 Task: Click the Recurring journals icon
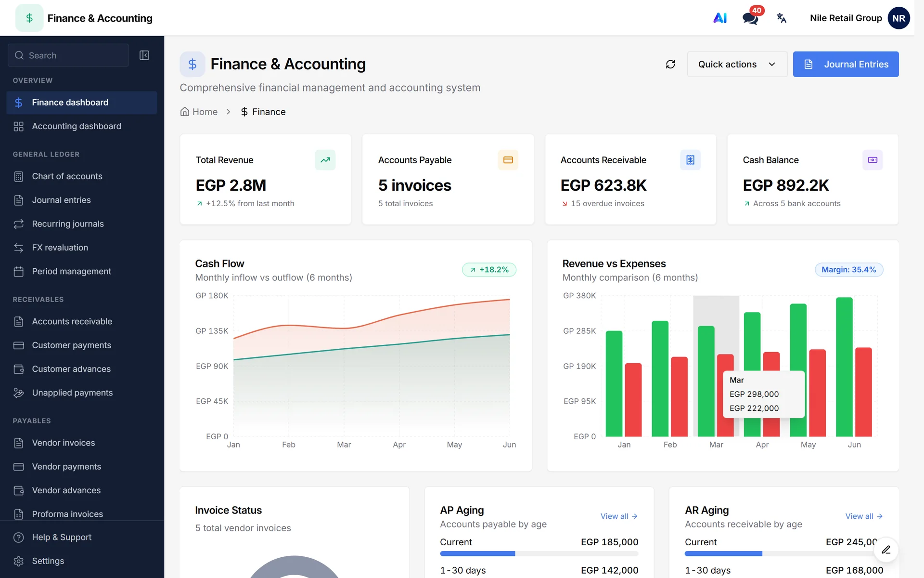point(19,224)
